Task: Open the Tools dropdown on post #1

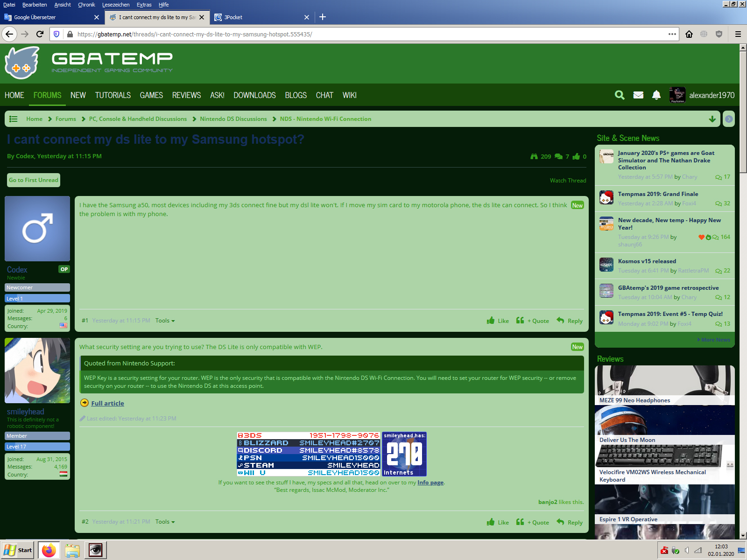Action: point(165,321)
